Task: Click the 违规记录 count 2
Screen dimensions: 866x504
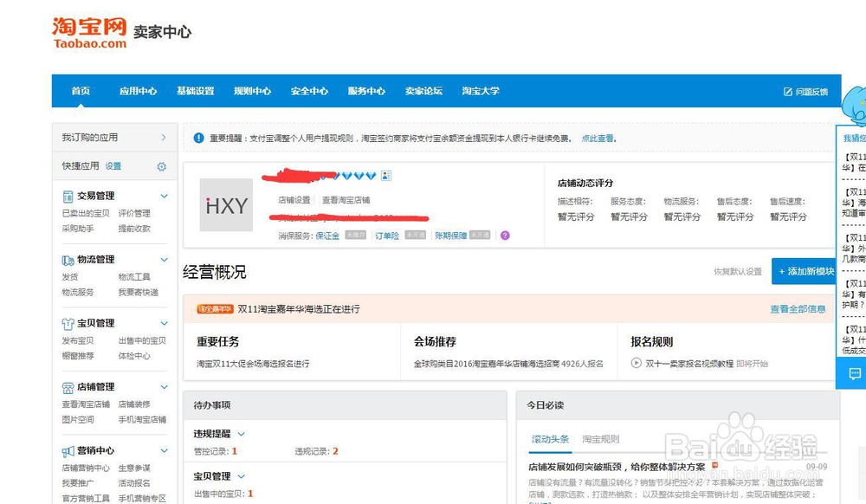Action: 335,451
